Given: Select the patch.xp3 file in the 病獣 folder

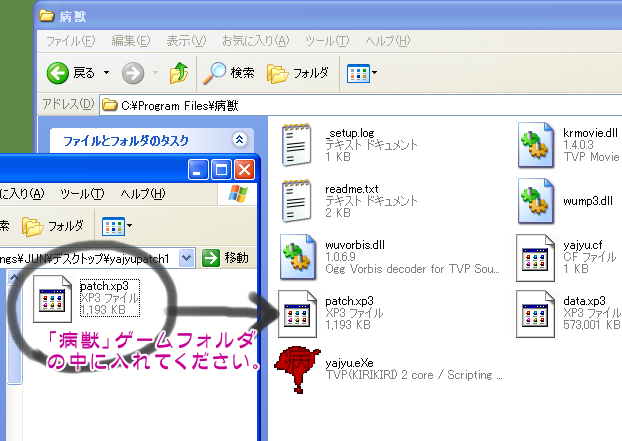Looking at the screenshot, I should 298,310.
